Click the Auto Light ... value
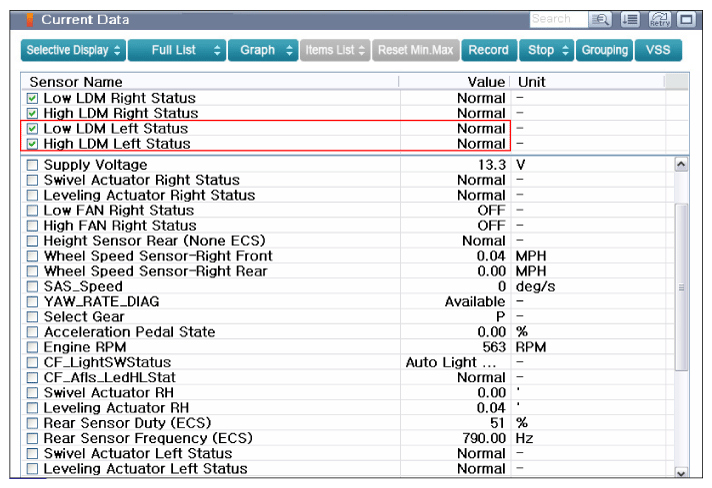712x488 pixels. [x=451, y=363]
